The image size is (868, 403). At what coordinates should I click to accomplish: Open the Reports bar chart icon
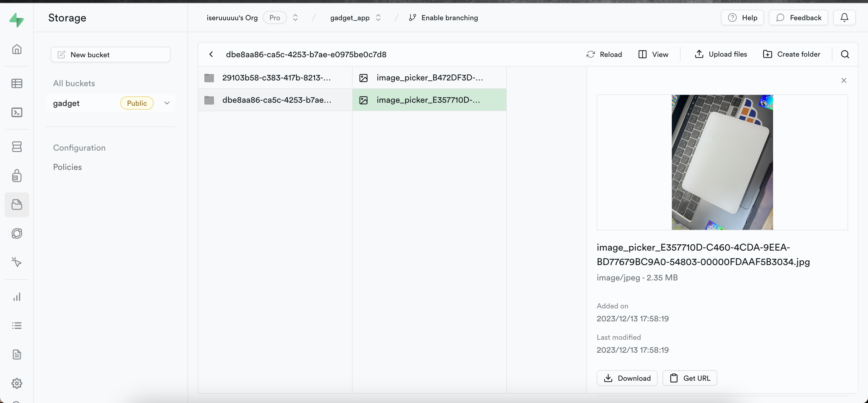tap(17, 297)
